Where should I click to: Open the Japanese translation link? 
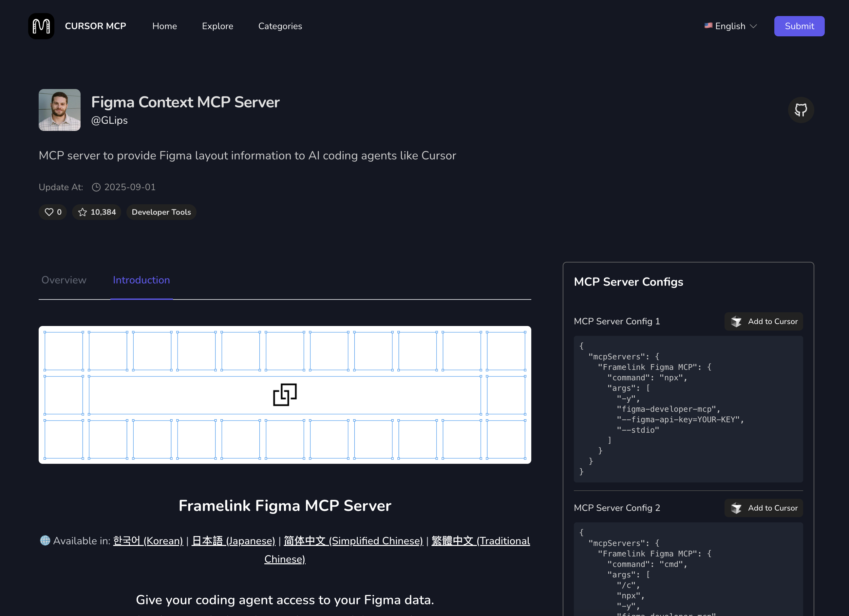(234, 541)
